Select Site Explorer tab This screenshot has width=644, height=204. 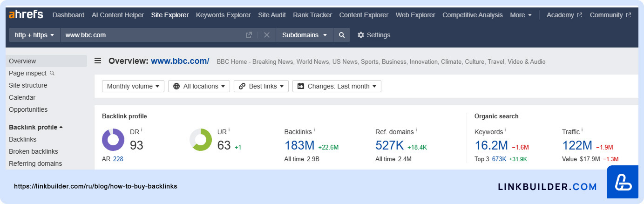coord(170,15)
